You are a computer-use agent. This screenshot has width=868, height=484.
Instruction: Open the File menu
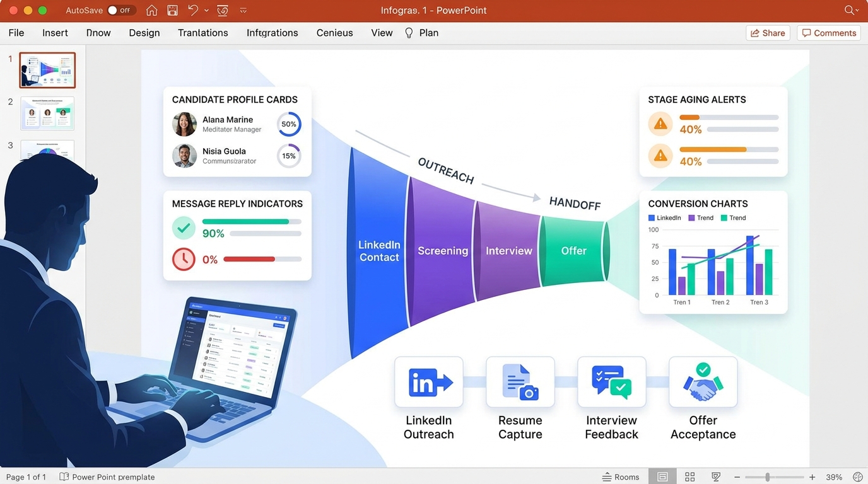(16, 33)
